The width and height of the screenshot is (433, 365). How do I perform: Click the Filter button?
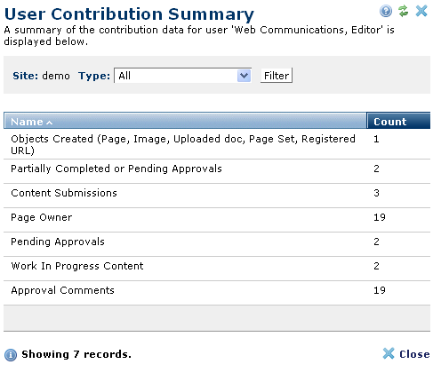point(276,76)
